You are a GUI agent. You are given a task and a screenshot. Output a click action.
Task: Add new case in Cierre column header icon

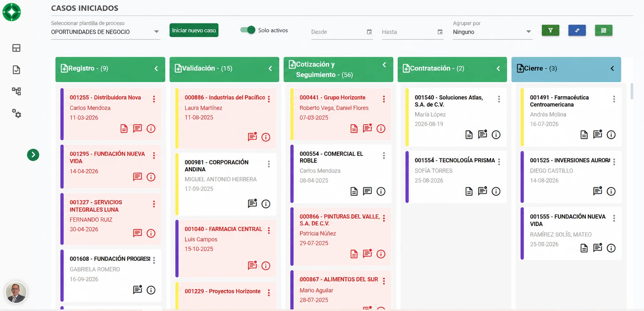click(520, 68)
